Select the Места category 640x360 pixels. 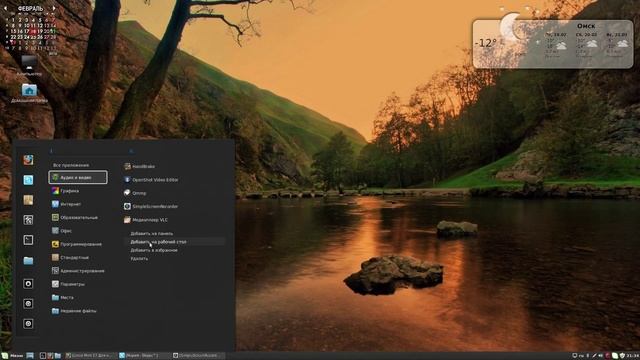coord(63,298)
